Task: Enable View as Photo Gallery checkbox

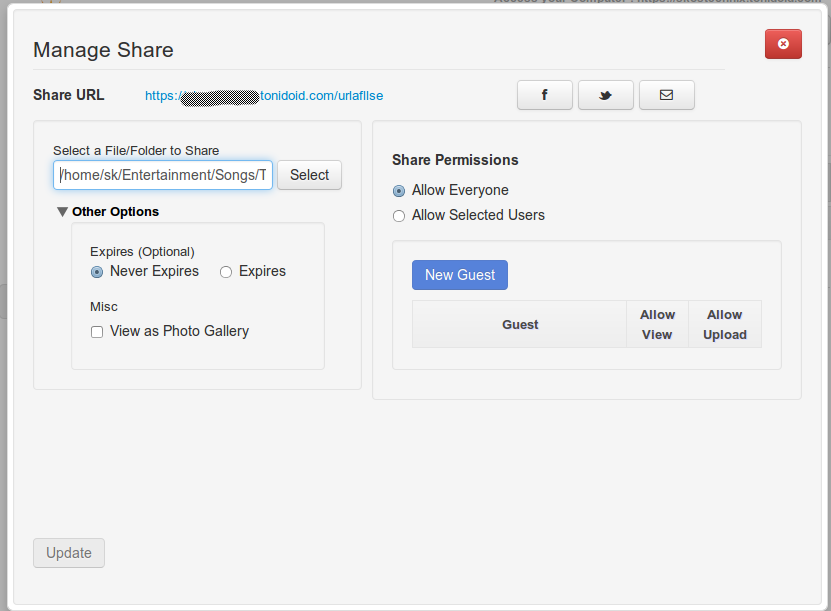Action: [x=97, y=332]
